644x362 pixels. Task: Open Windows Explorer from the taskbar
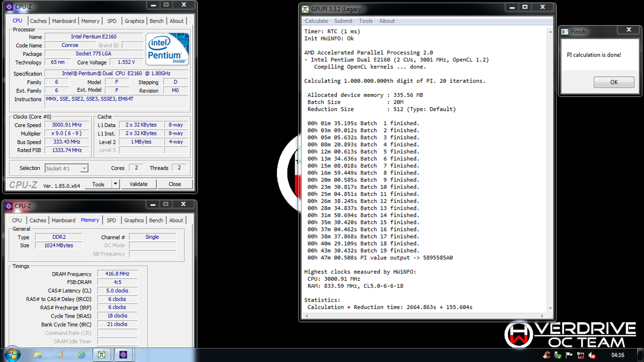pyautogui.click(x=38, y=355)
